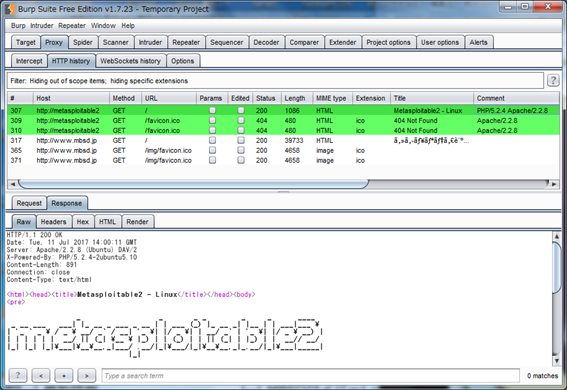Screen dimensions: 567x390
Task: Switch to the Alerts tab
Action: (x=478, y=42)
